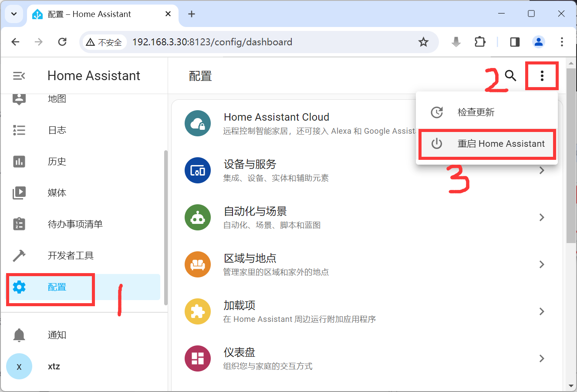Open the three-dot overflow menu
The width and height of the screenshot is (577, 392).
(x=542, y=75)
